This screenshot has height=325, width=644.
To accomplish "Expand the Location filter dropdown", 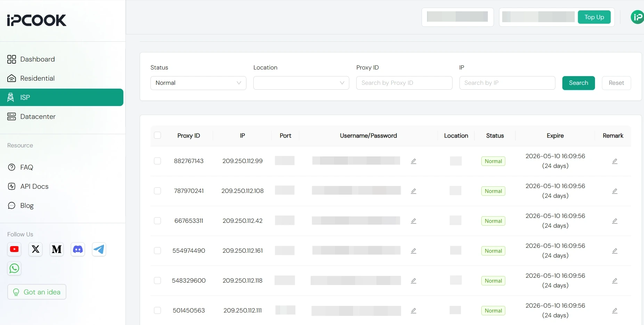I will [301, 83].
